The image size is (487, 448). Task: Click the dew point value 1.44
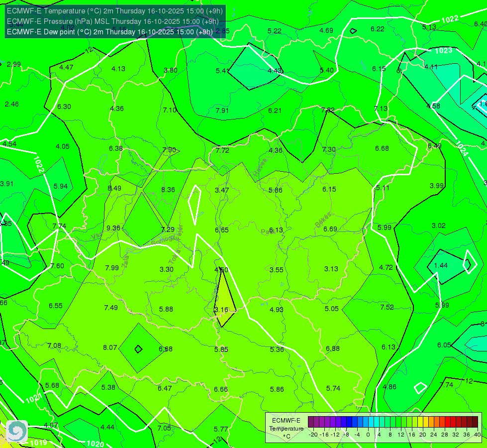(441, 265)
